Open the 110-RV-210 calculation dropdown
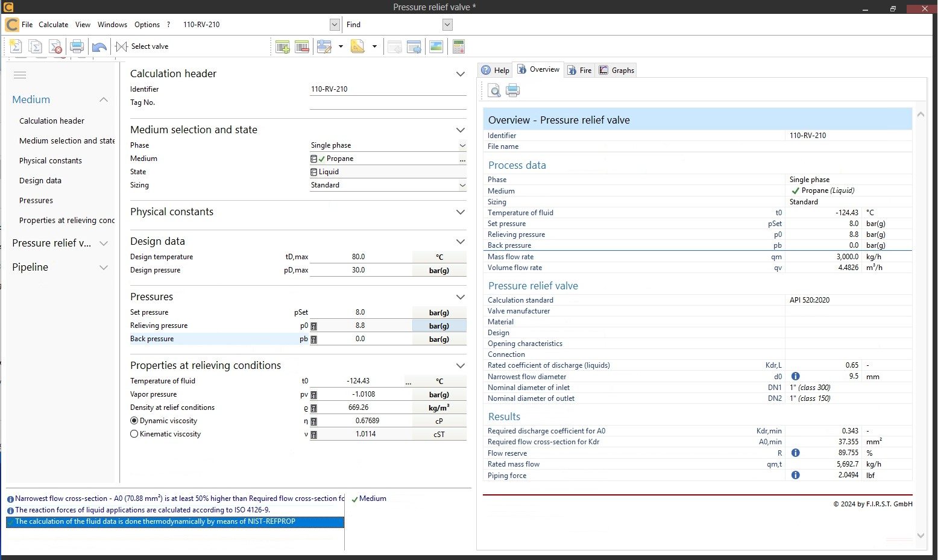This screenshot has width=938, height=560. (335, 25)
